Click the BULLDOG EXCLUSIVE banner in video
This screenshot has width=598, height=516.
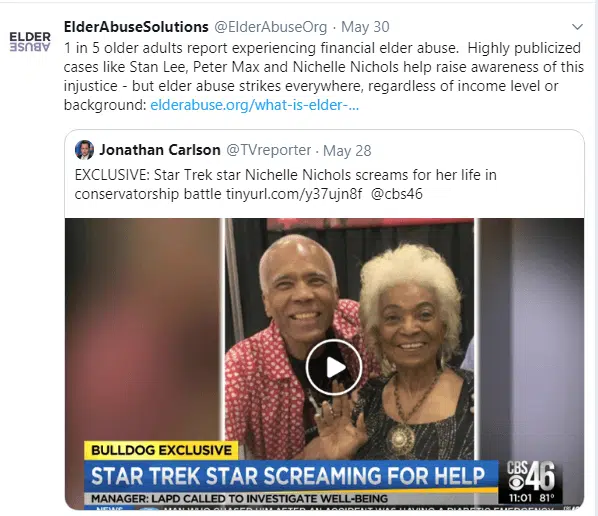(161, 450)
